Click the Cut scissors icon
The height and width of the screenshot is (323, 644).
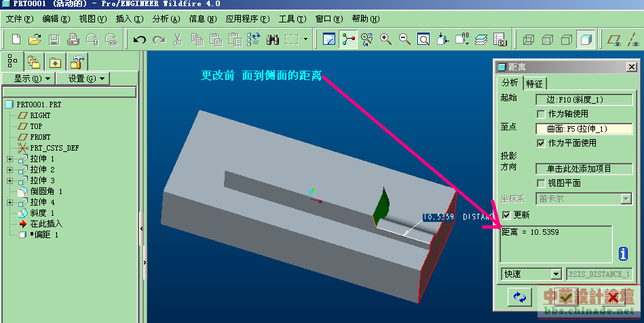177,39
